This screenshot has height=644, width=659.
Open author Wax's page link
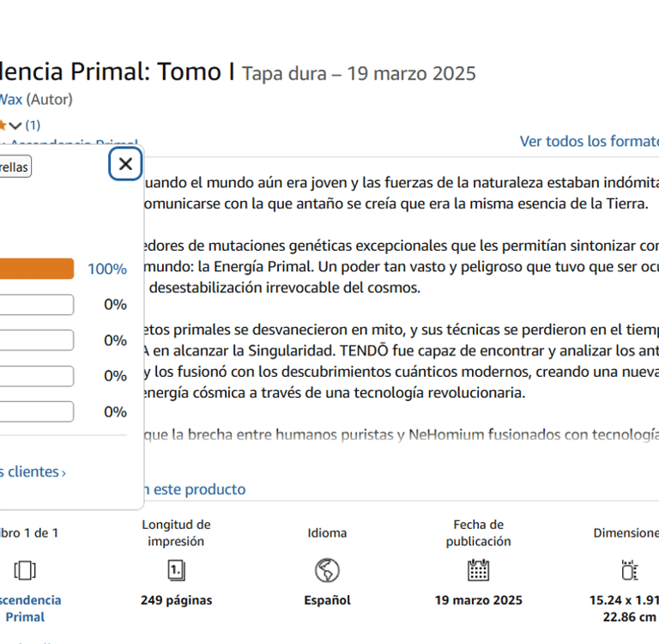(10, 100)
